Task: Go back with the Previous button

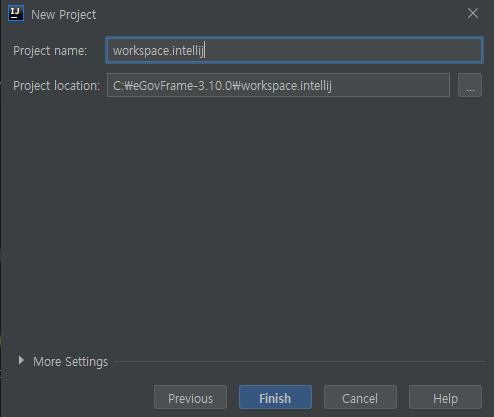Action: (x=190, y=397)
